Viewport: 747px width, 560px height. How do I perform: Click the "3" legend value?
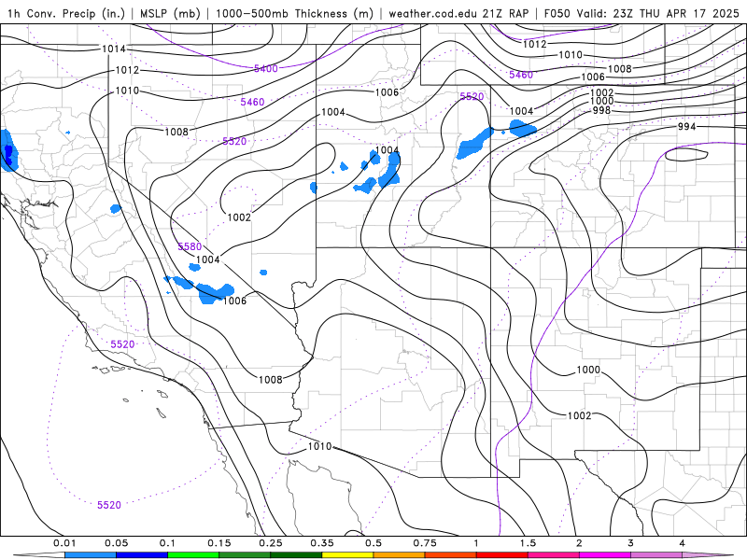(x=631, y=543)
